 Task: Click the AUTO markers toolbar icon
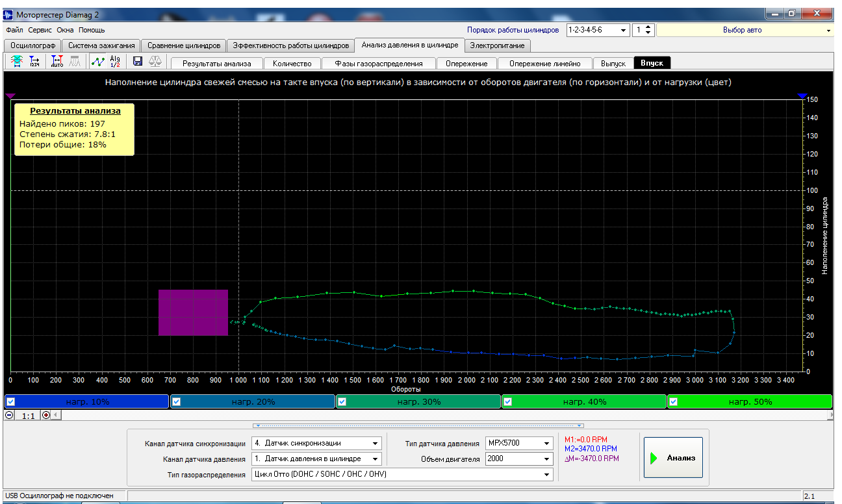tap(57, 61)
